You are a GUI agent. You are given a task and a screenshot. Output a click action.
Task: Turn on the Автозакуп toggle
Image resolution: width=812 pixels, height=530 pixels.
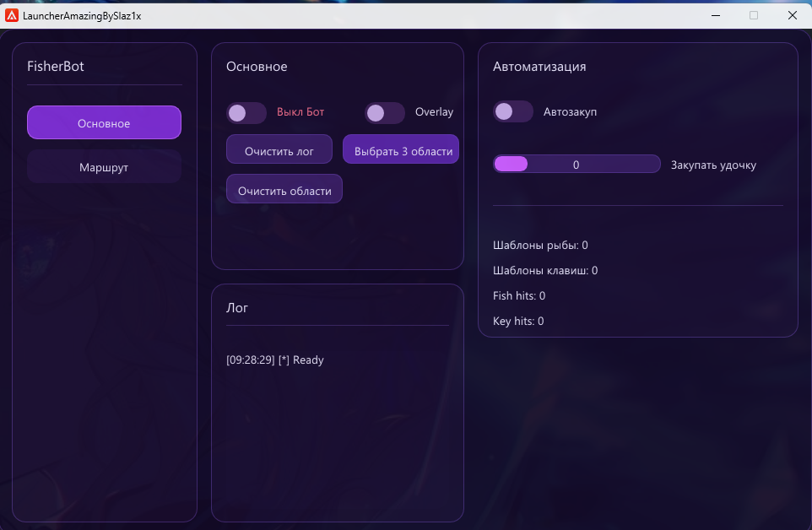coord(513,111)
